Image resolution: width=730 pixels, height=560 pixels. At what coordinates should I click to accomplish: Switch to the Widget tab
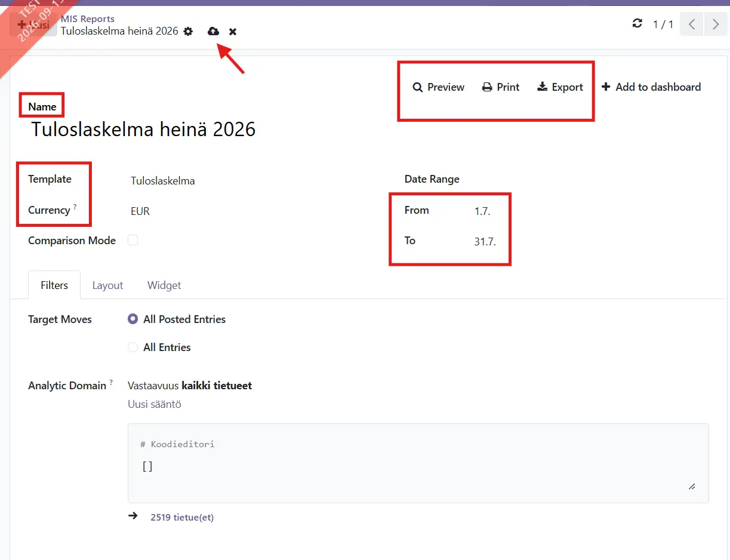tap(164, 285)
